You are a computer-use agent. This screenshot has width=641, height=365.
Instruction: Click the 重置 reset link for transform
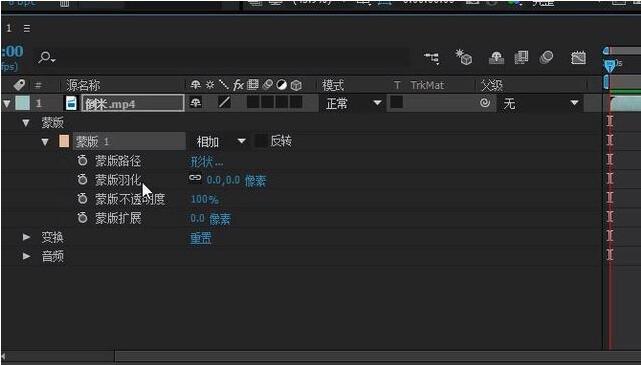[x=201, y=238]
